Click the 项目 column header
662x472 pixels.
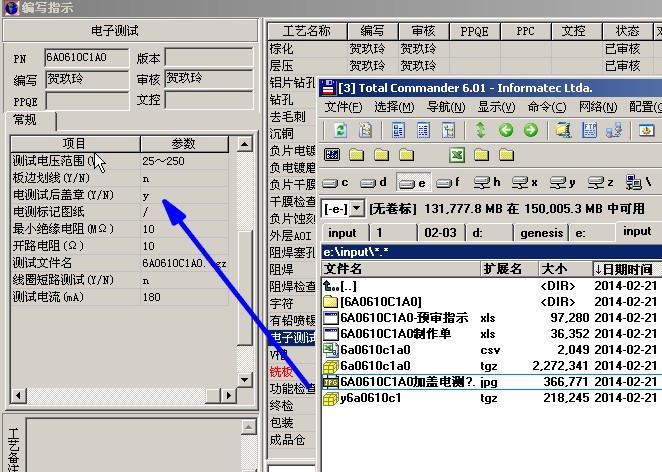75,144
